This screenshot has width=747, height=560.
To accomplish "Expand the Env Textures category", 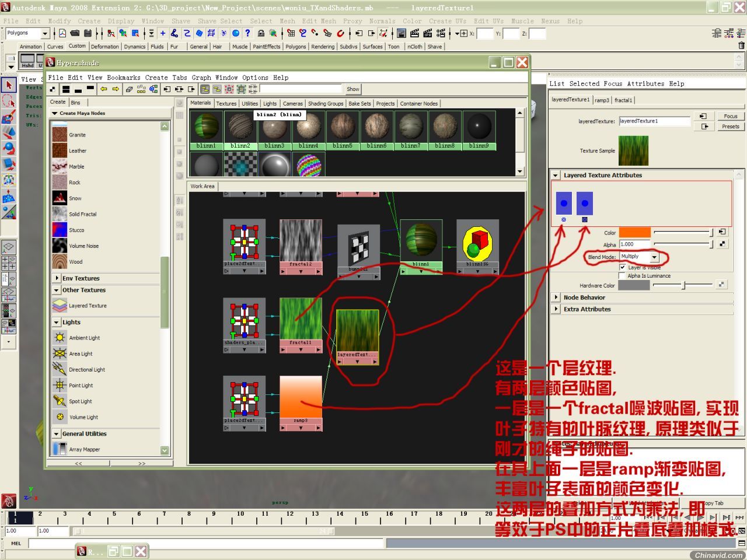I will (x=57, y=278).
